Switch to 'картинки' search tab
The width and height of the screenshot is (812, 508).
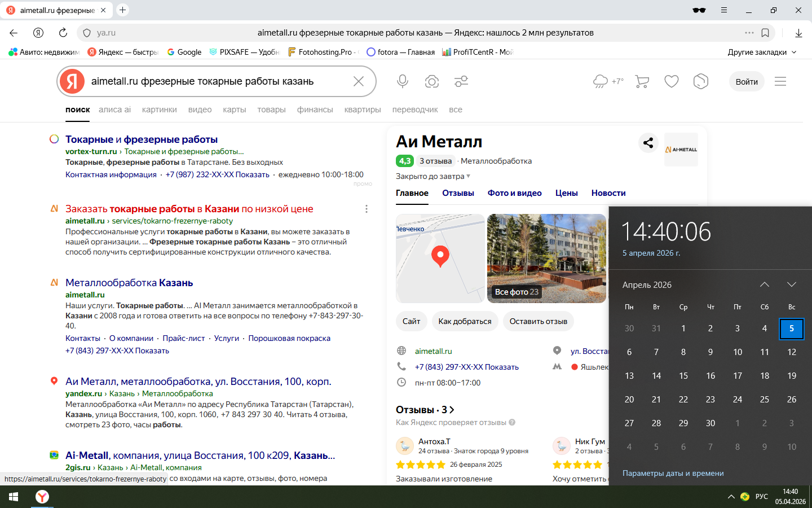pyautogui.click(x=159, y=110)
